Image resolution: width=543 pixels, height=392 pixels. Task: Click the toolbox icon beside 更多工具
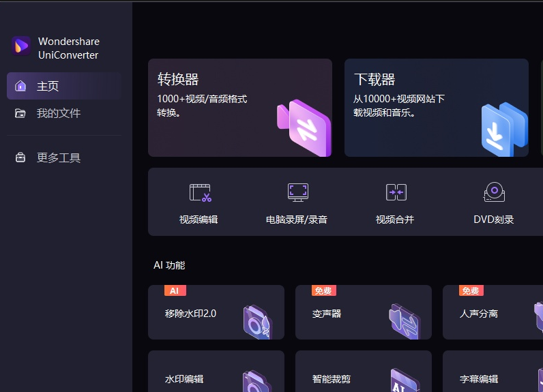click(20, 157)
